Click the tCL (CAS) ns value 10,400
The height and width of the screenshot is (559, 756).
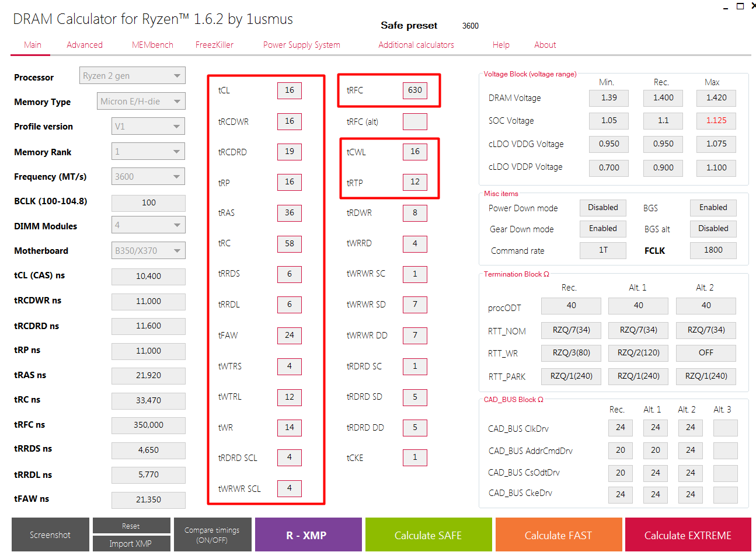point(148,277)
